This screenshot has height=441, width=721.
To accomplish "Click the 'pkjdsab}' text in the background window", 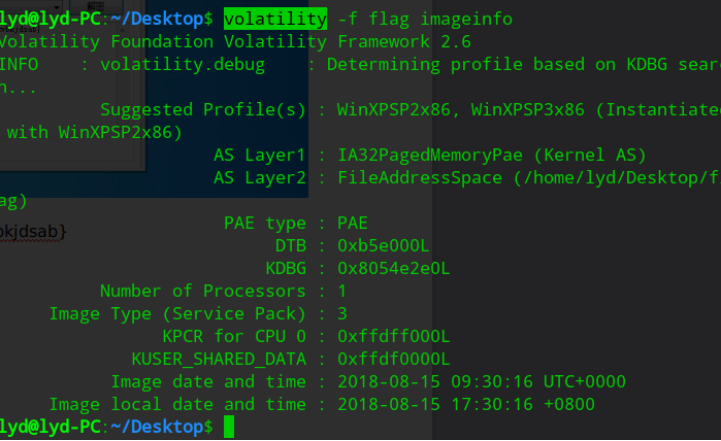I will click(x=33, y=232).
